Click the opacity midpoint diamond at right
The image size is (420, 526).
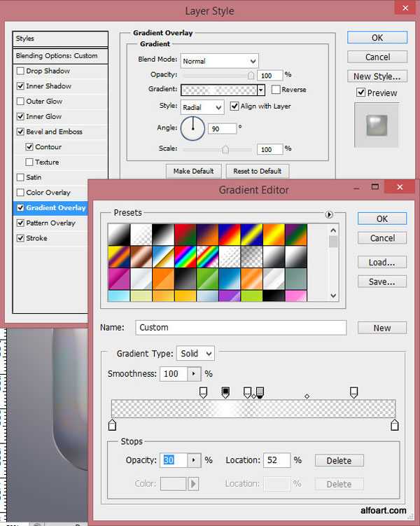(x=307, y=396)
